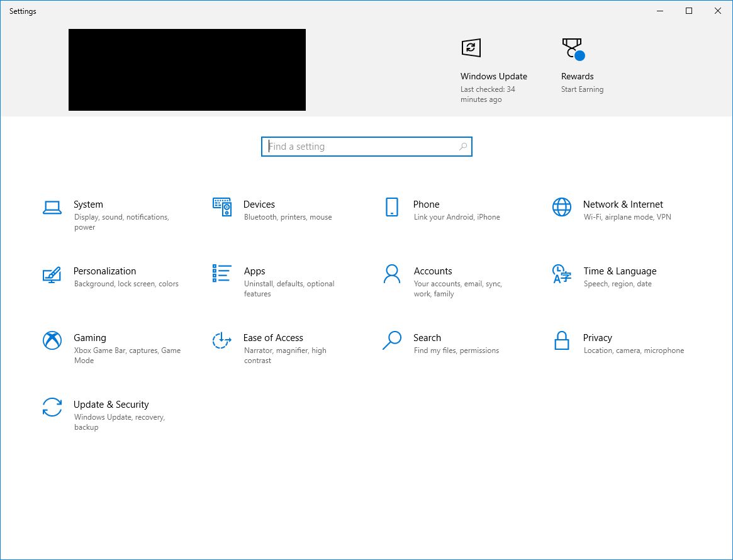The height and width of the screenshot is (560, 733).
Task: Open Search settings label
Action: pyautogui.click(x=427, y=337)
